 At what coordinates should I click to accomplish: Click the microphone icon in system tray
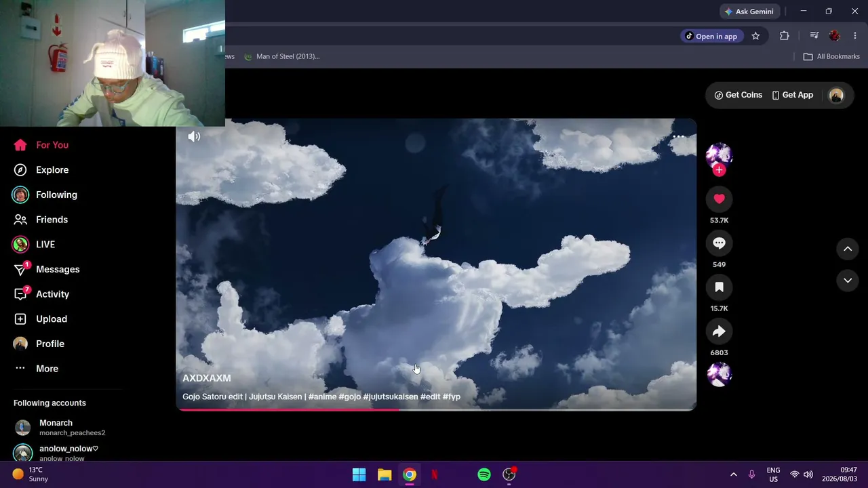pos(751,474)
